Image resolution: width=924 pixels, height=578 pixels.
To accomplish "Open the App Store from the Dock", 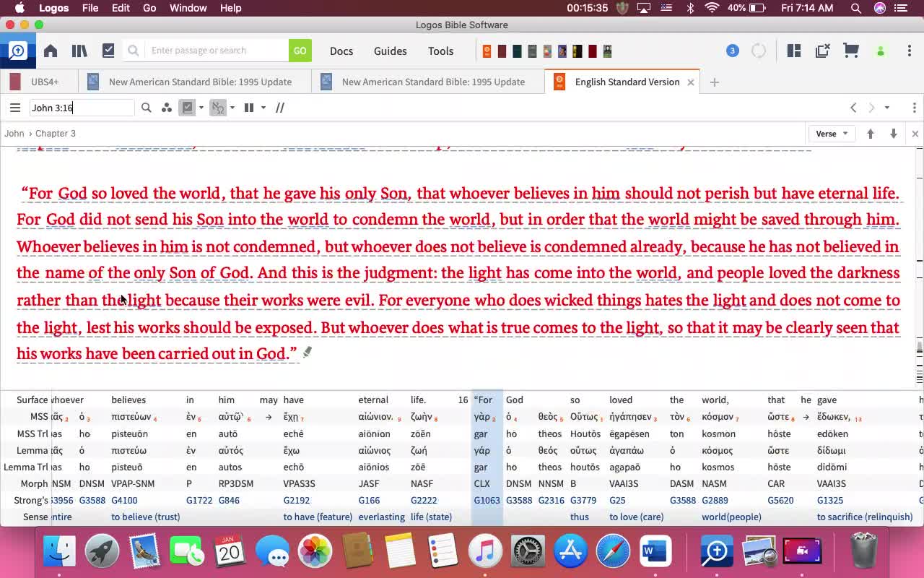I will (570, 551).
